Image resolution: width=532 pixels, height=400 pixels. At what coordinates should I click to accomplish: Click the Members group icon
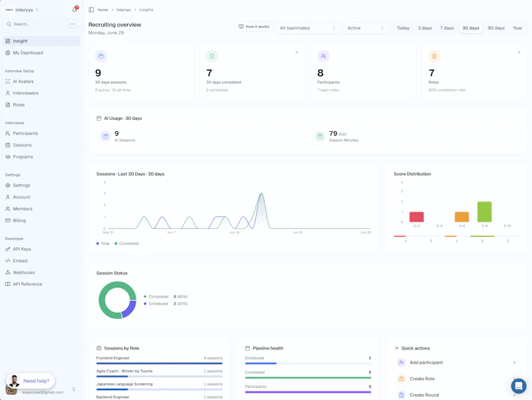tap(8, 209)
